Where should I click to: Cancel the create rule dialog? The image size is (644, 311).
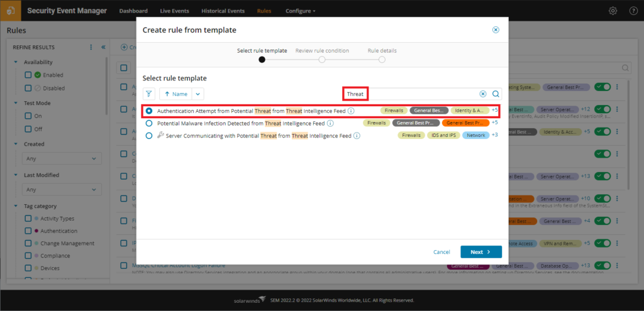click(441, 252)
